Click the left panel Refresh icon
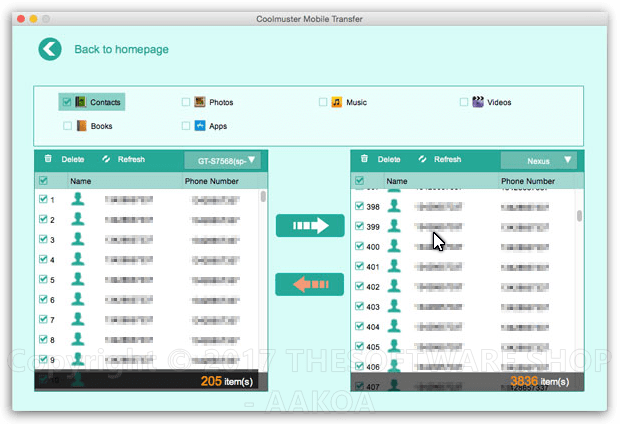 coord(106,159)
